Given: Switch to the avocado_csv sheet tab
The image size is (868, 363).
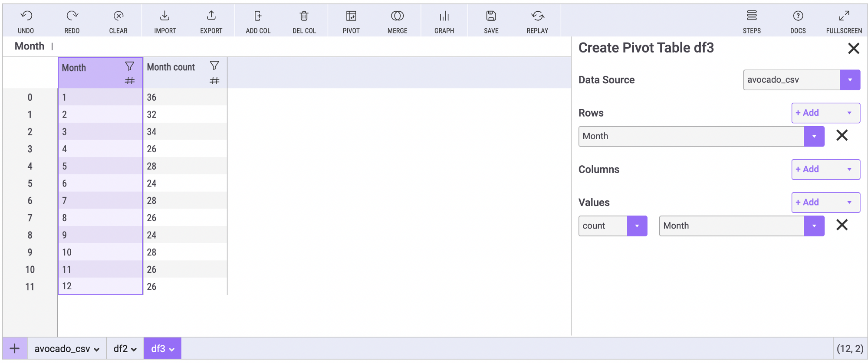Looking at the screenshot, I should coord(66,349).
